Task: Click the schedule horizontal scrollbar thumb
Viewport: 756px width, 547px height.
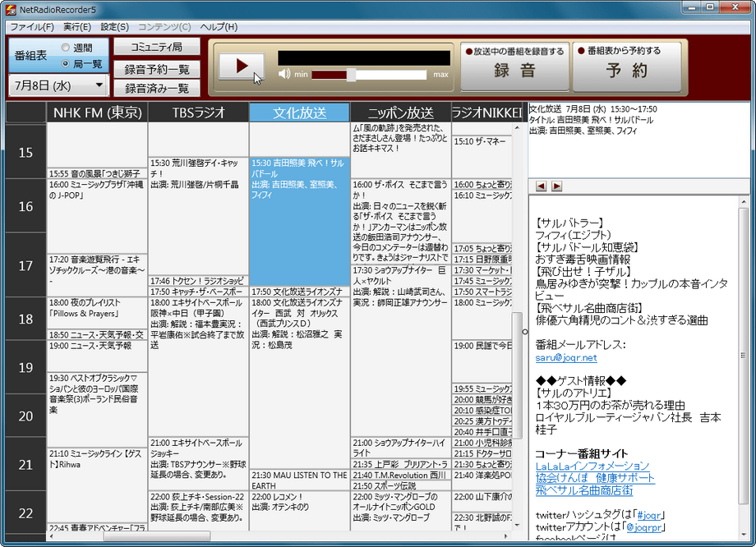Action: (x=157, y=536)
